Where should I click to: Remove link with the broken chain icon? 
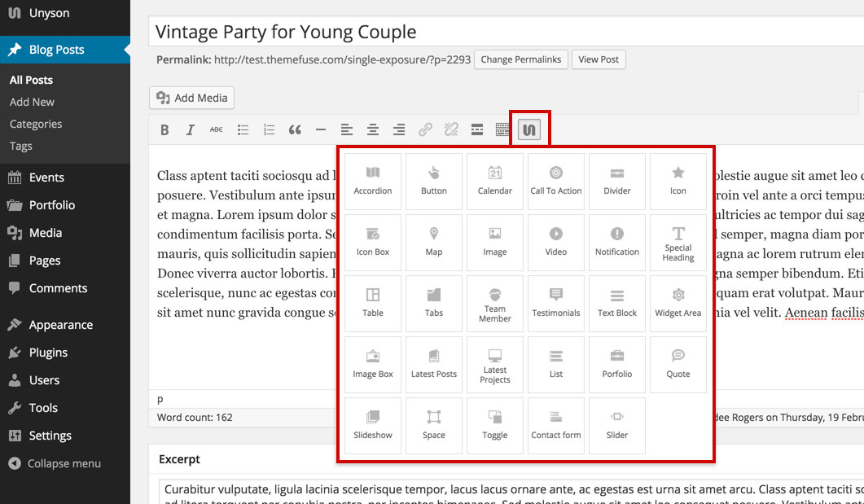(451, 130)
